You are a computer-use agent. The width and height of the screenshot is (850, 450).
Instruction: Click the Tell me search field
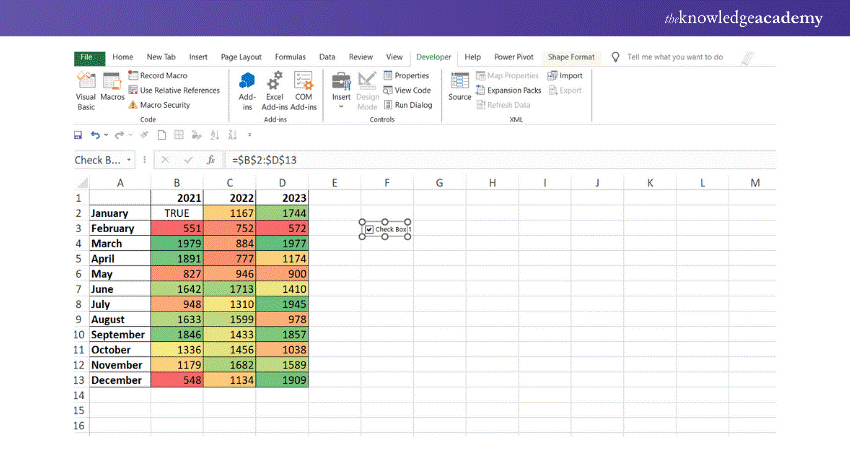[675, 58]
